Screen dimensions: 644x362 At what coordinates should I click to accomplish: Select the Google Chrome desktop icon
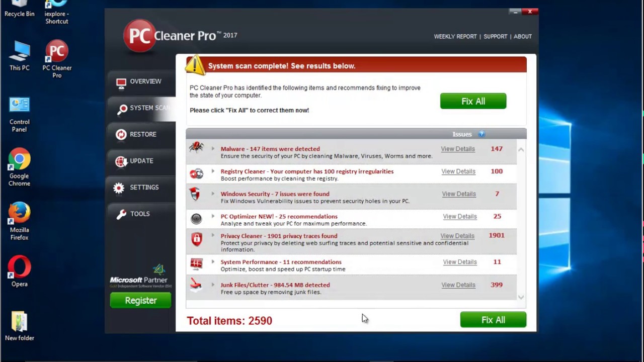coord(19,167)
